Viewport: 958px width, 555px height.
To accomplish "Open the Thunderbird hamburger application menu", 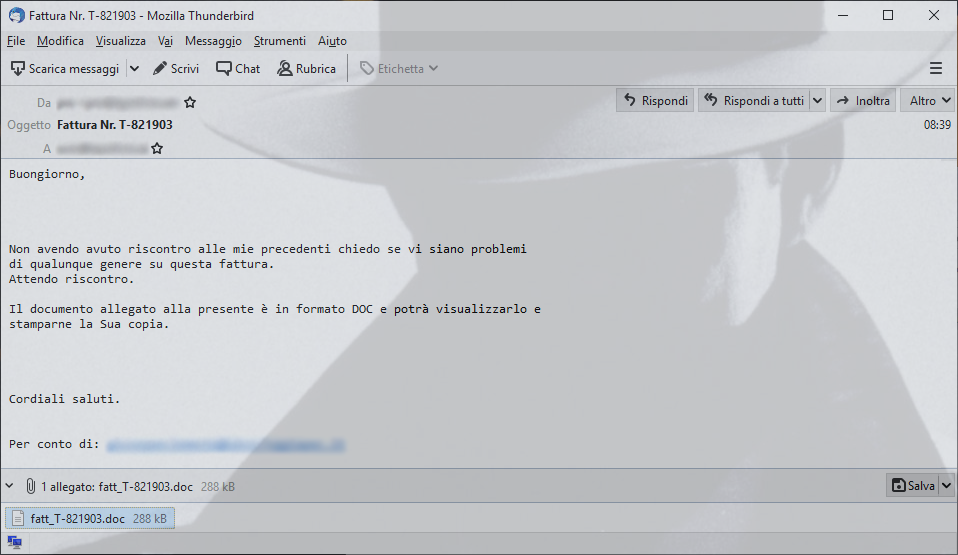I will tap(935, 68).
